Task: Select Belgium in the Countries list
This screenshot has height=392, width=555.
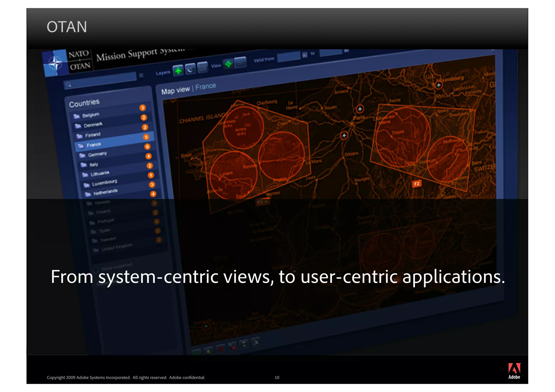Action: pos(91,115)
